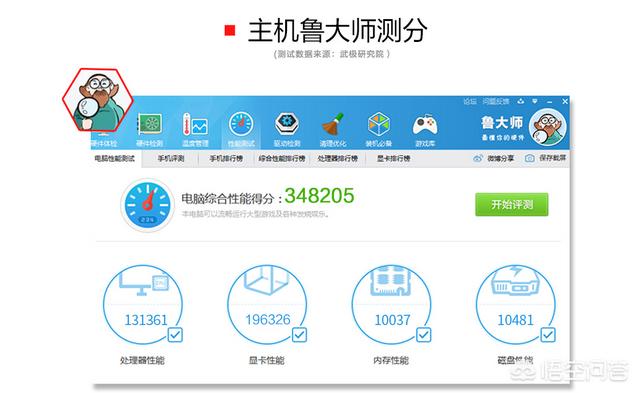This screenshot has height=393, width=640.
Task: Toggle the 磁盘性能 checkbox
Action: (548, 335)
